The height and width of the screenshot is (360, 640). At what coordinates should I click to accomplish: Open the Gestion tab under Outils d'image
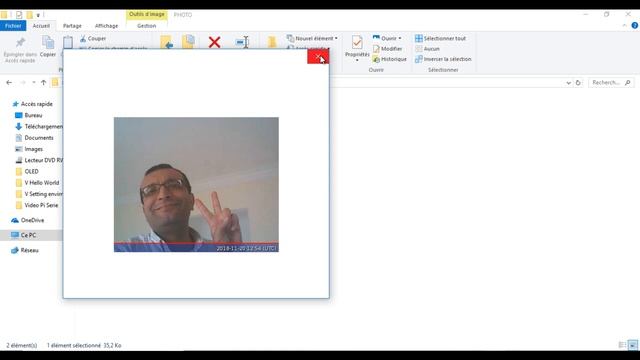point(147,26)
